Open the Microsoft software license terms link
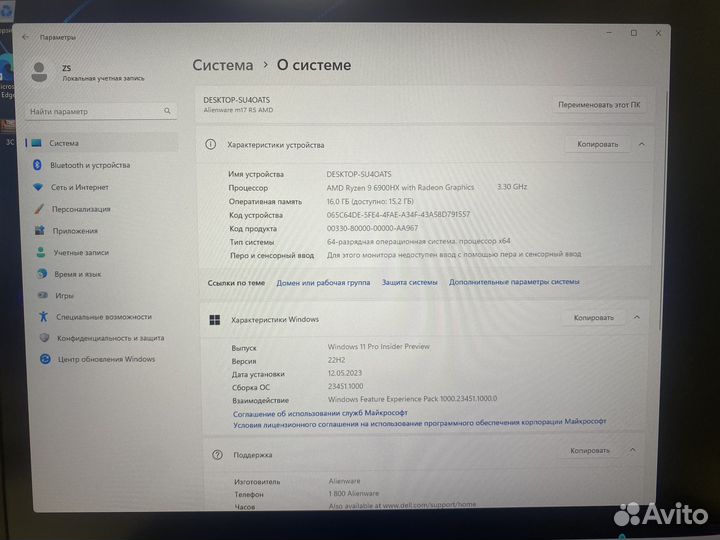Screen dimensions: 720x540 [x=419, y=423]
